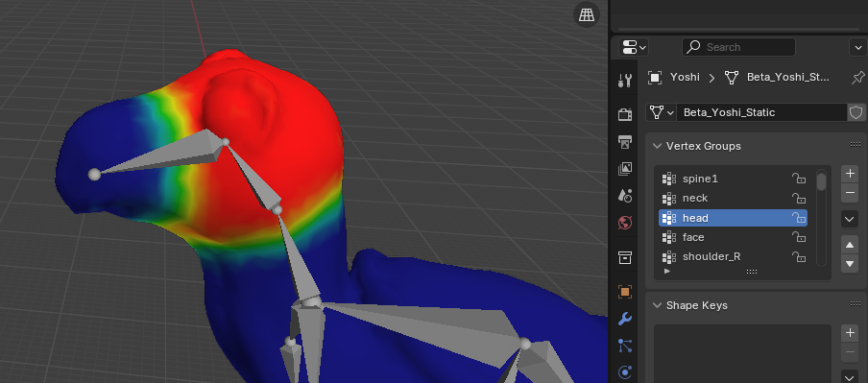Open the Modifiers wrench tab

[625, 319]
